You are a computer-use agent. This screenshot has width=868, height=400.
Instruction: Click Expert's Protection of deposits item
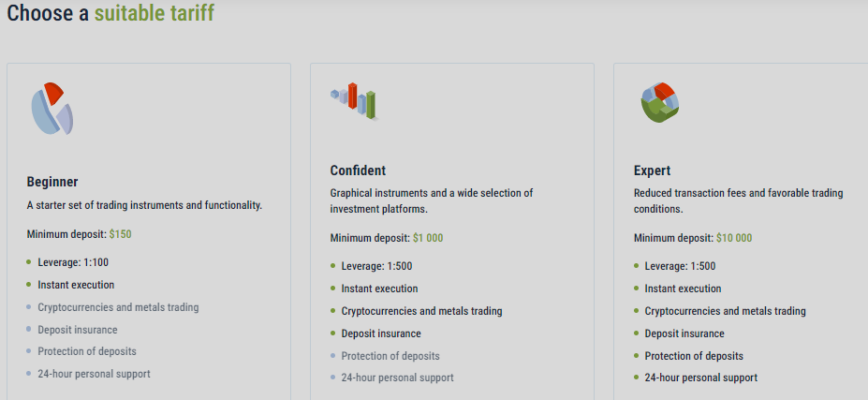point(694,356)
